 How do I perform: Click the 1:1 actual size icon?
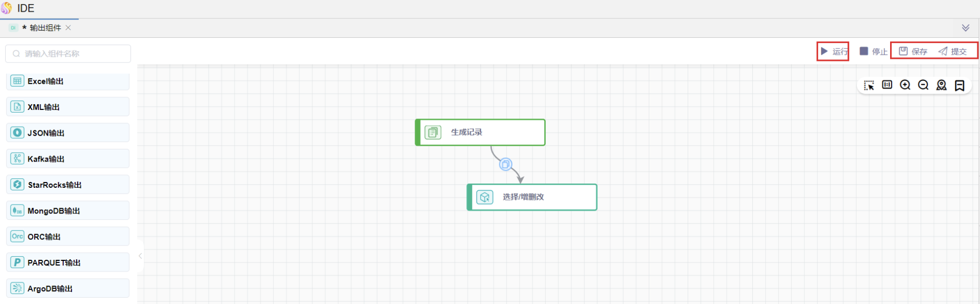click(887, 85)
